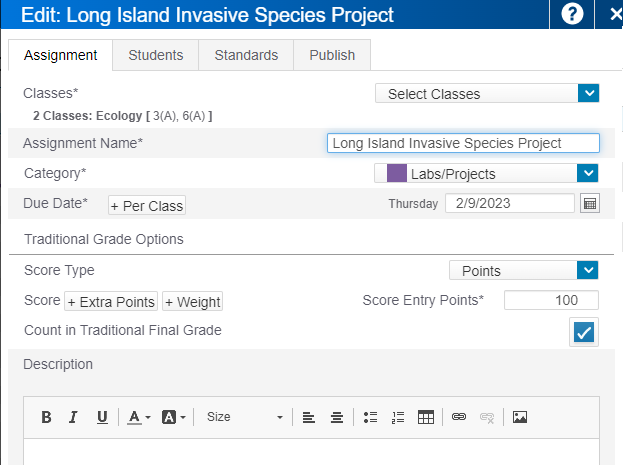Click the + Per Class button
623x465 pixels.
[147, 205]
